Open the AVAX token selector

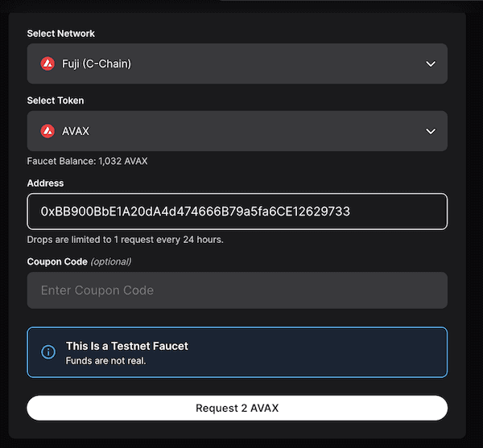coord(237,131)
